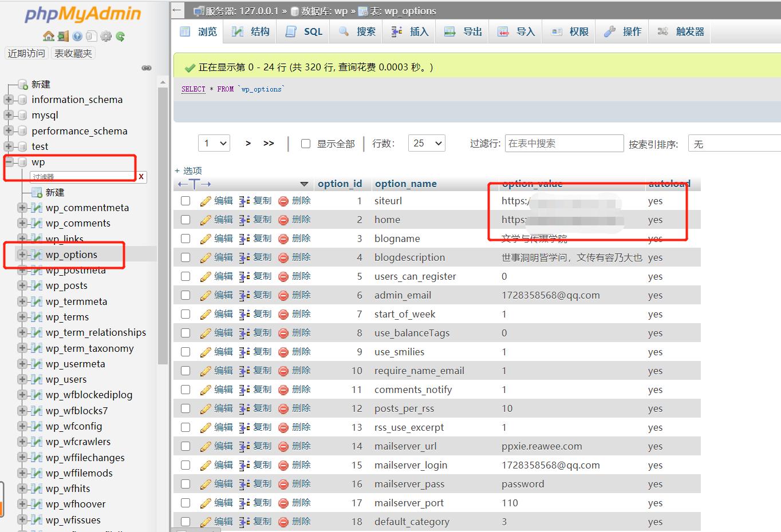
Task: Open the 行数 dropdown showing 25
Action: click(427, 143)
